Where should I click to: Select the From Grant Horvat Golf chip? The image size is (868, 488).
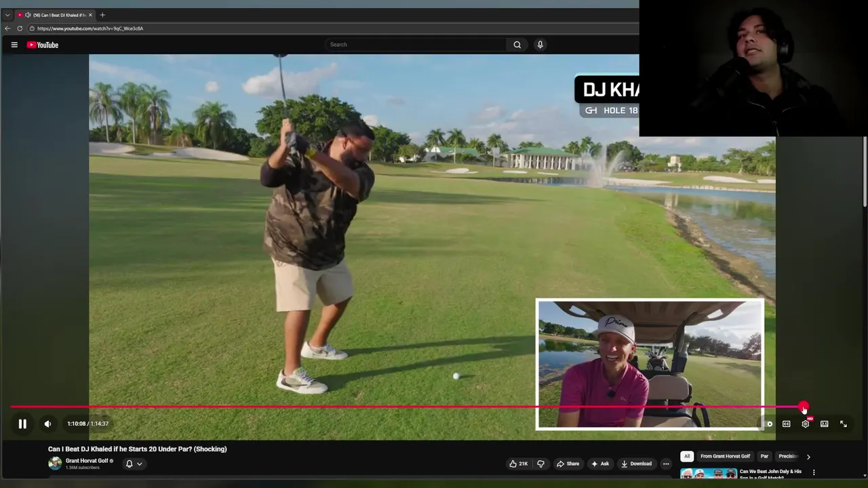click(725, 456)
